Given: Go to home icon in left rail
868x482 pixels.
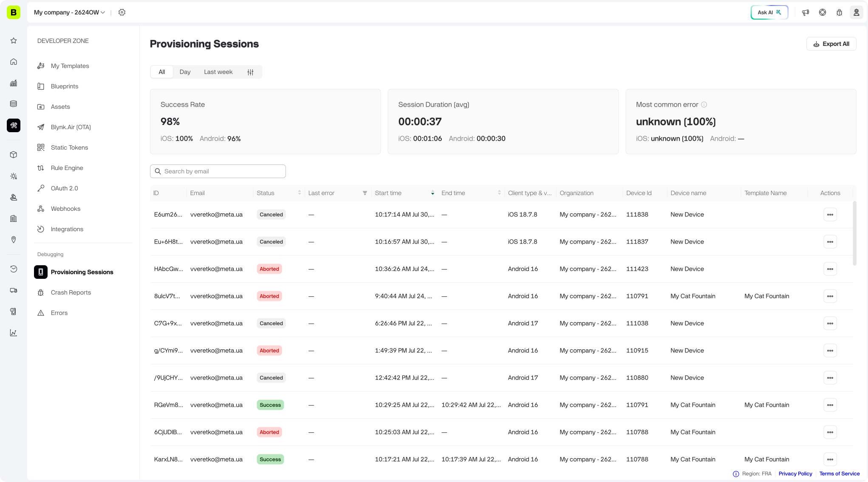Looking at the screenshot, I should pyautogui.click(x=14, y=62).
